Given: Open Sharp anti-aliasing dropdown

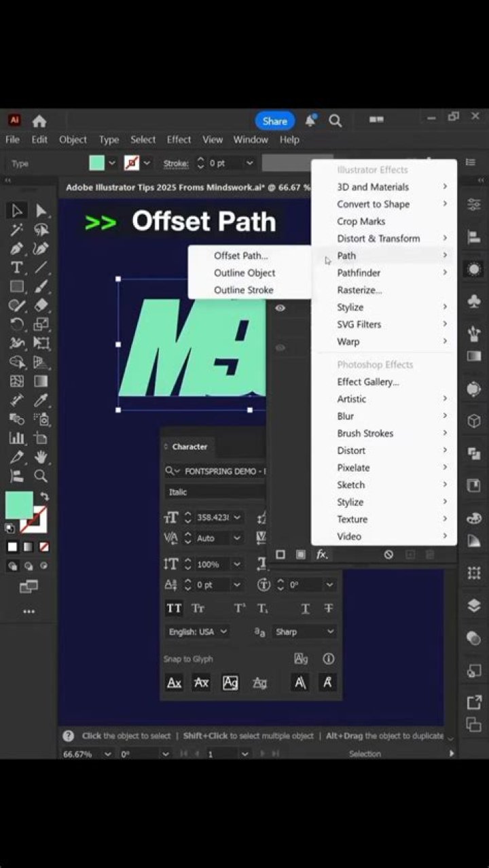Looking at the screenshot, I should tap(305, 631).
